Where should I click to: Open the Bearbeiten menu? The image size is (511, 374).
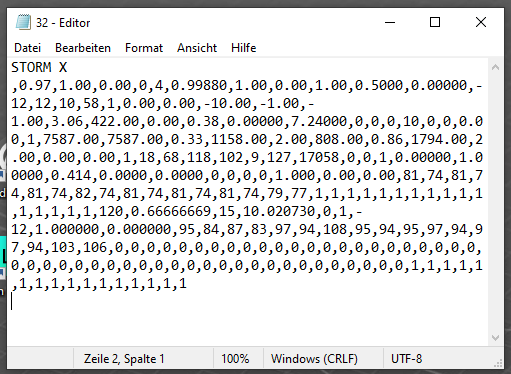pyautogui.click(x=83, y=48)
